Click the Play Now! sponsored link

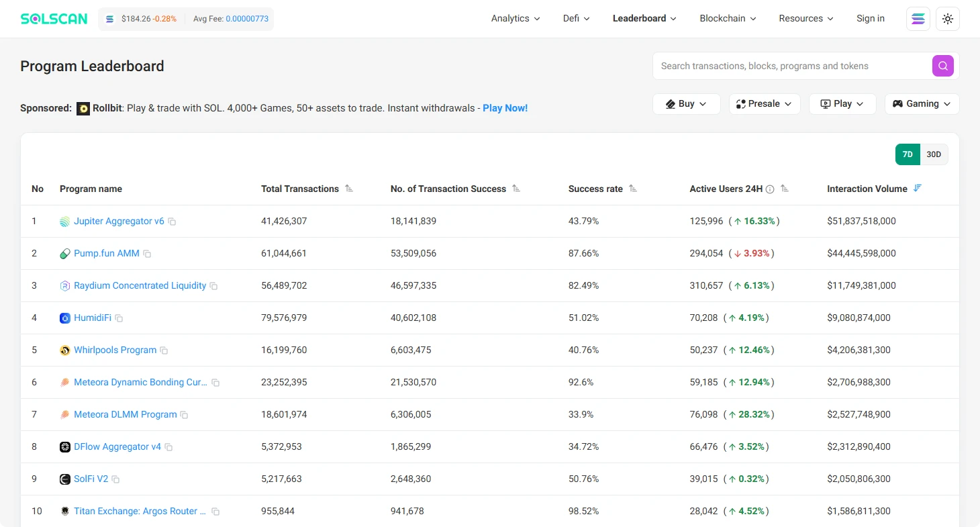click(x=505, y=107)
